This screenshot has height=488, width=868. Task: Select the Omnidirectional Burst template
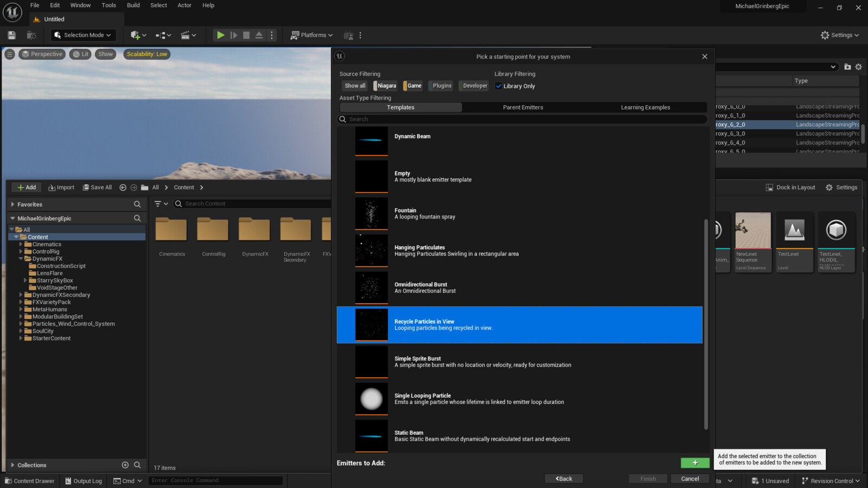click(520, 288)
